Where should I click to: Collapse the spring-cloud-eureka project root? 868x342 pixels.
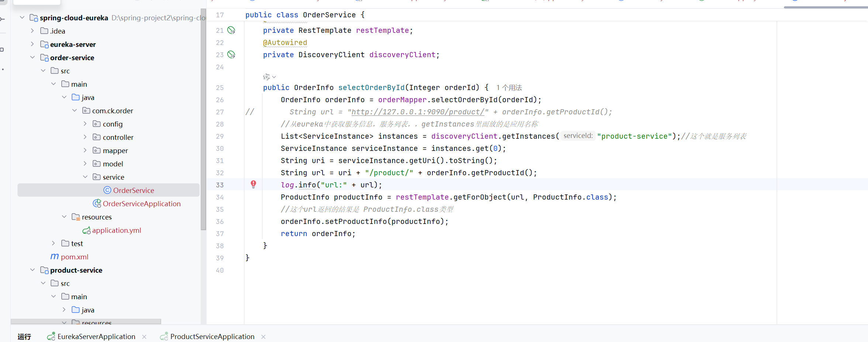coord(22,17)
